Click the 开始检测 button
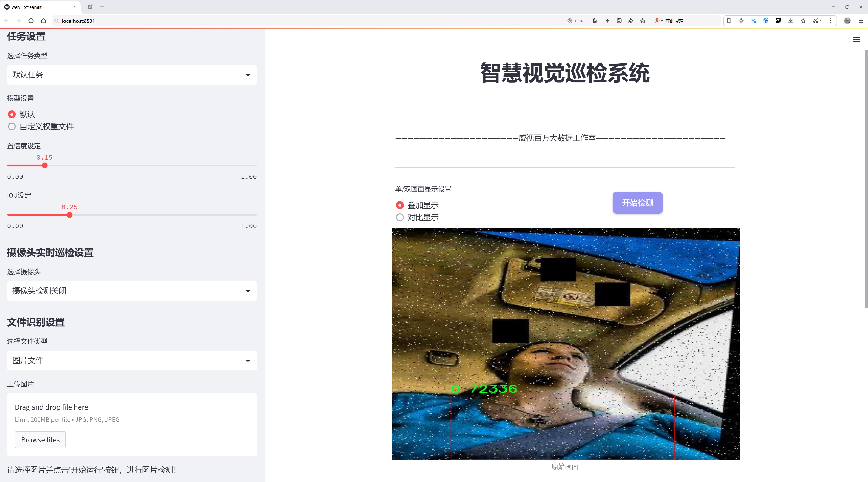The width and height of the screenshot is (868, 482). [x=637, y=203]
